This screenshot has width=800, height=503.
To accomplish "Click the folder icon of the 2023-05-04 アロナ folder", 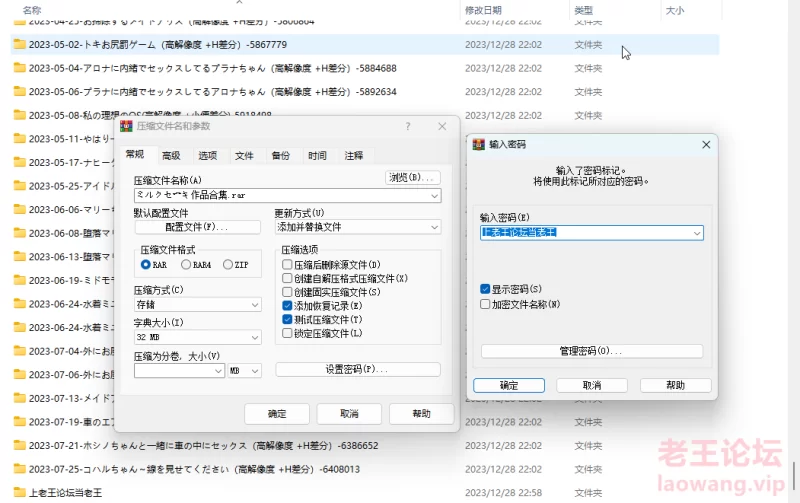I will pos(19,68).
